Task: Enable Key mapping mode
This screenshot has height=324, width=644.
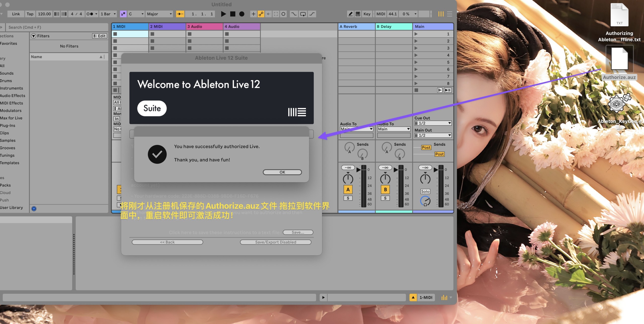Action: [x=367, y=14]
